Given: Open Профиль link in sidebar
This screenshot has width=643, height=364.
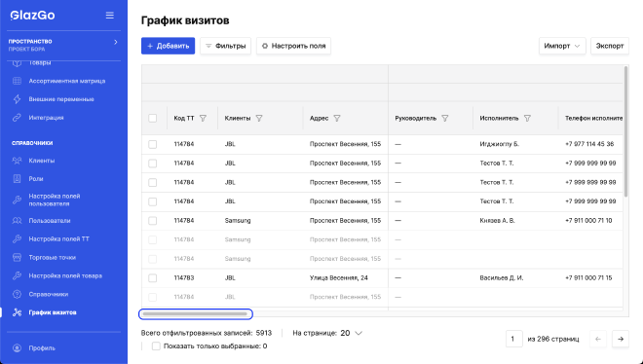Looking at the screenshot, I should point(42,348).
